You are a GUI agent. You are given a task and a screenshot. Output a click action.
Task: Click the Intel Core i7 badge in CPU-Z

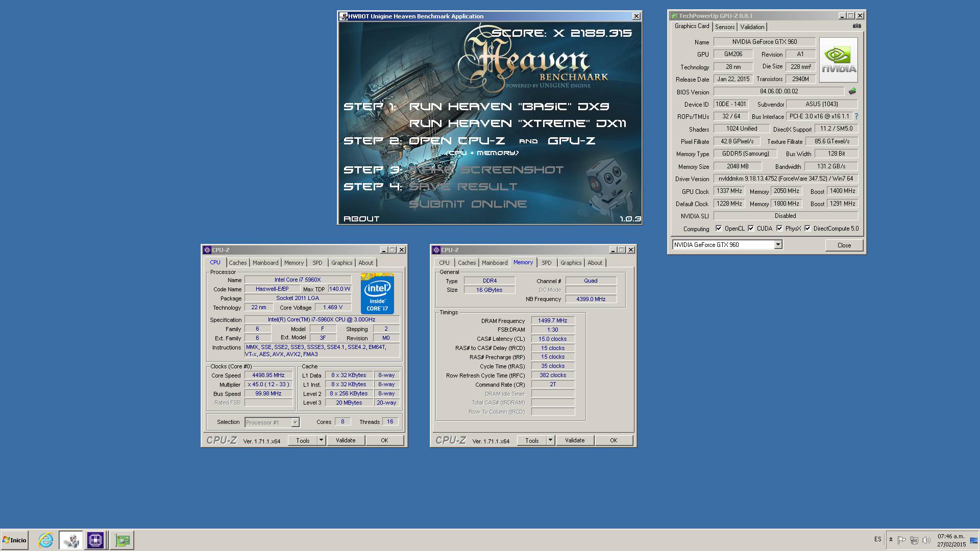click(377, 294)
